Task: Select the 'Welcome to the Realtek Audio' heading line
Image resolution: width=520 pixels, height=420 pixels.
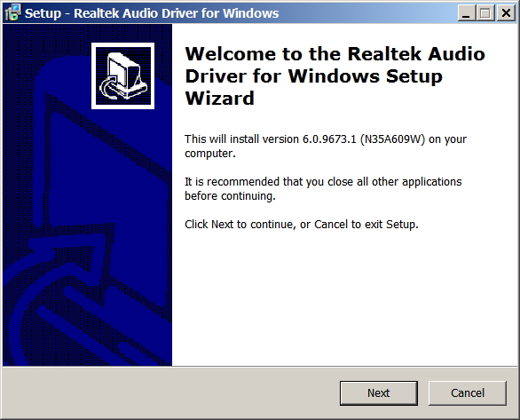Action: click(335, 54)
